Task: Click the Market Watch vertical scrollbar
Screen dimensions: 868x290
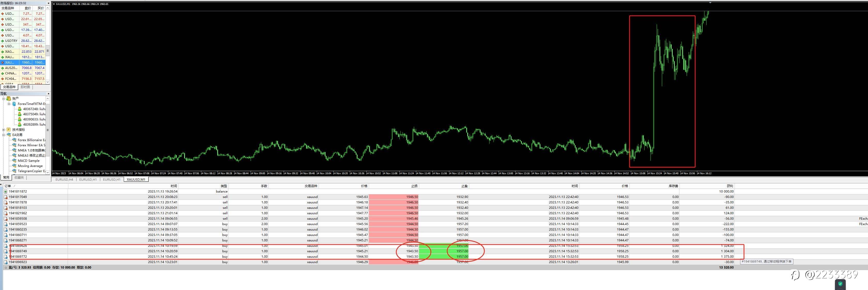Action: click(48, 51)
